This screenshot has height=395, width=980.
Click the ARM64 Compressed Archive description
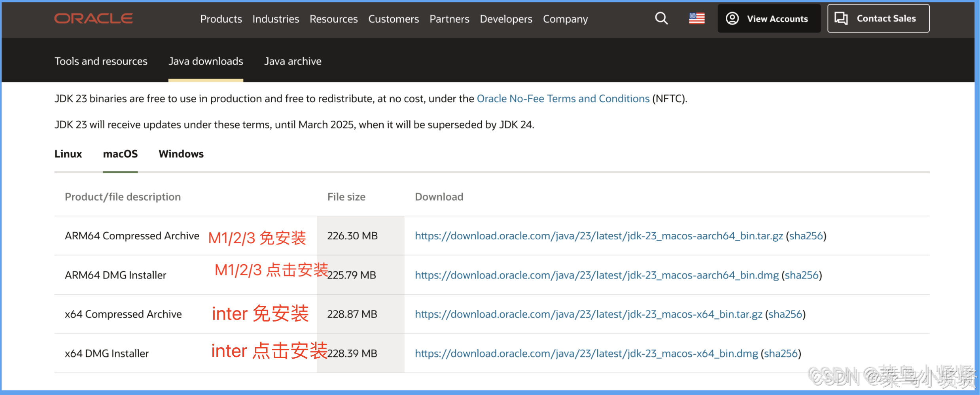click(132, 236)
